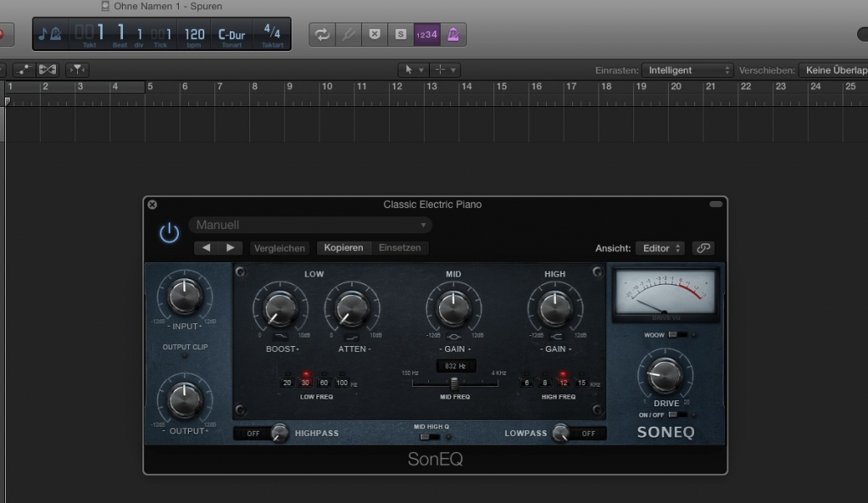This screenshot has height=503, width=868.
Task: Click the MID FREQ slider handle
Action: (454, 383)
